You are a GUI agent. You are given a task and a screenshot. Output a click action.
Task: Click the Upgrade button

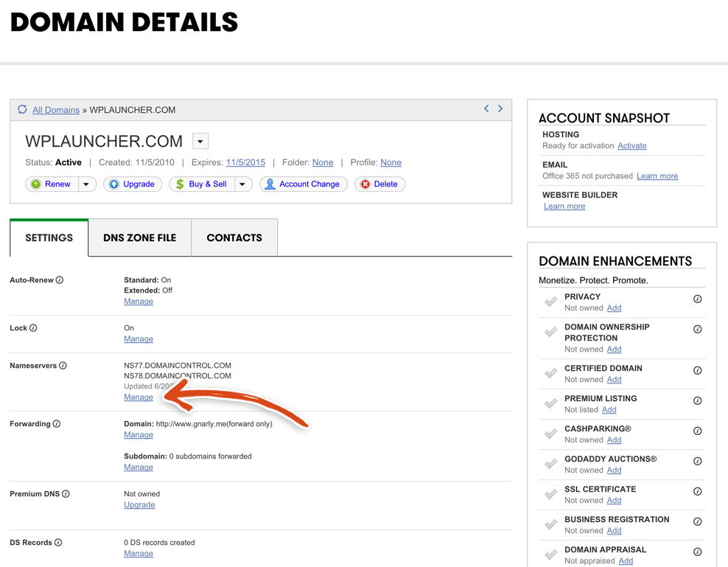(133, 184)
